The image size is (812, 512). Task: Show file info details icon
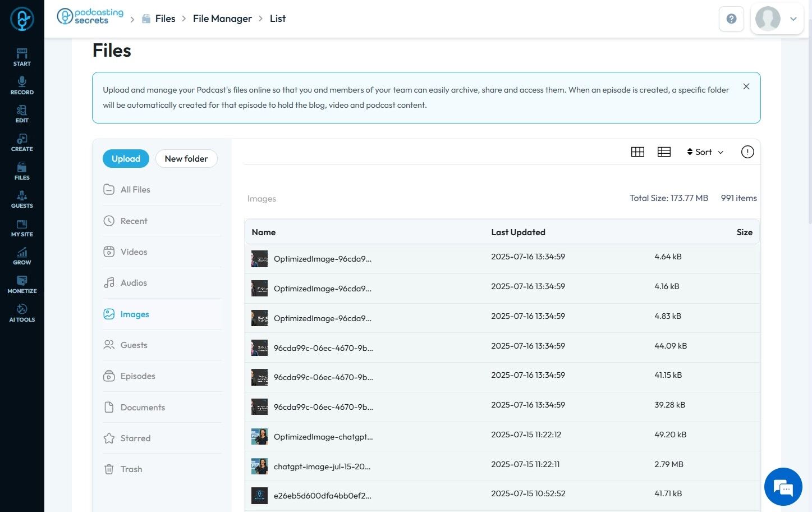[x=747, y=152]
